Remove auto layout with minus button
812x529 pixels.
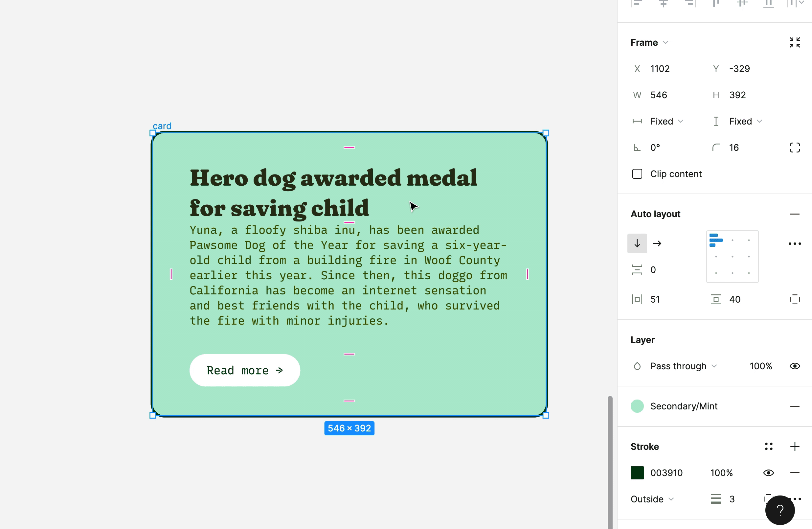click(x=795, y=214)
